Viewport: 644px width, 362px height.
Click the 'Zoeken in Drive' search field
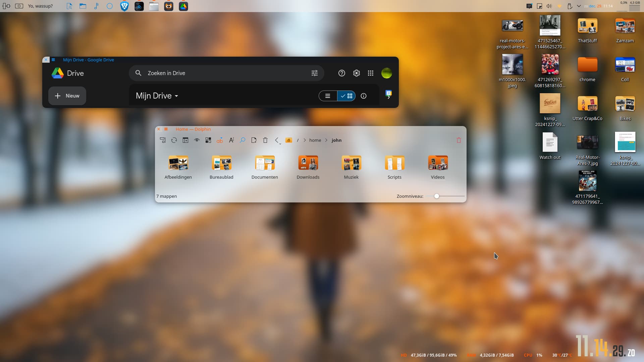226,73
